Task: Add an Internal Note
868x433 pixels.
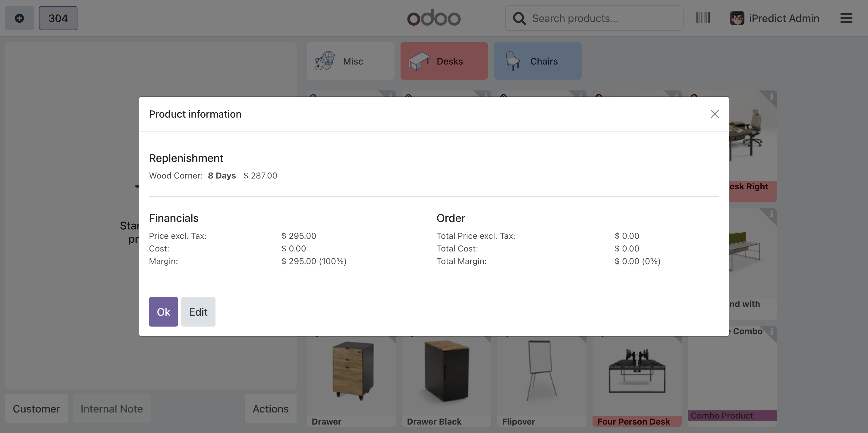Action: [x=112, y=409]
